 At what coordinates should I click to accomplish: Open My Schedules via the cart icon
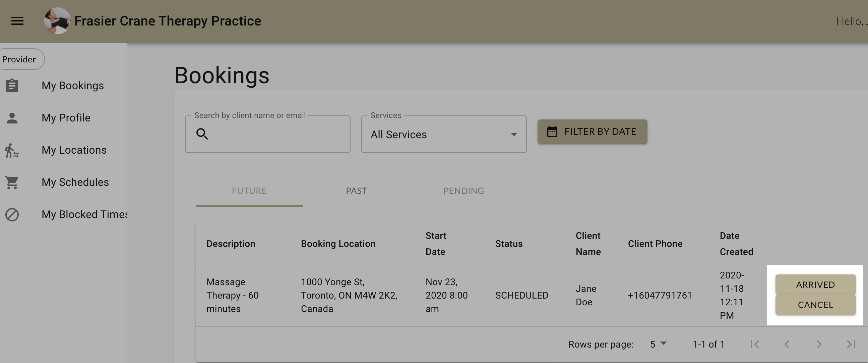[12, 182]
